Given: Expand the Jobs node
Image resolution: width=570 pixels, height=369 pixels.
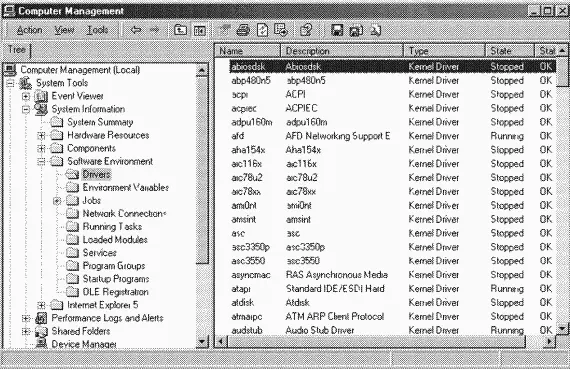Looking at the screenshot, I should 57,201.
